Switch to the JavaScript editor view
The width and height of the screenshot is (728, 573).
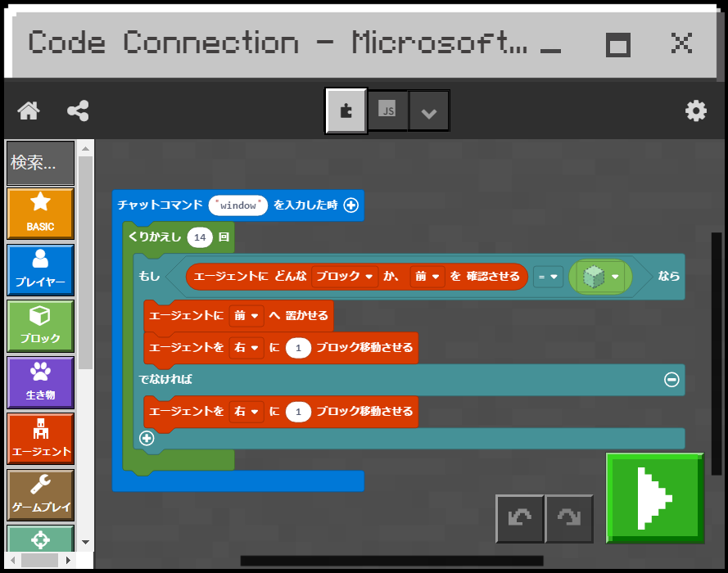(387, 111)
